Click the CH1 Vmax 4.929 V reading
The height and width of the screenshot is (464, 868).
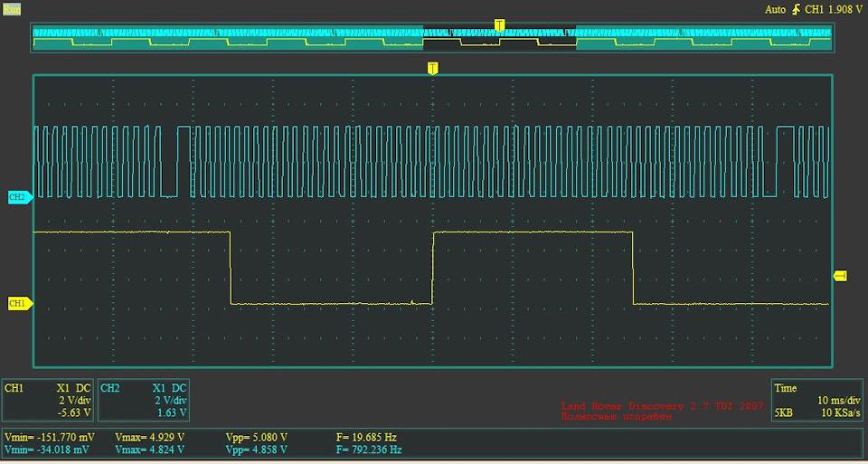[x=150, y=437]
